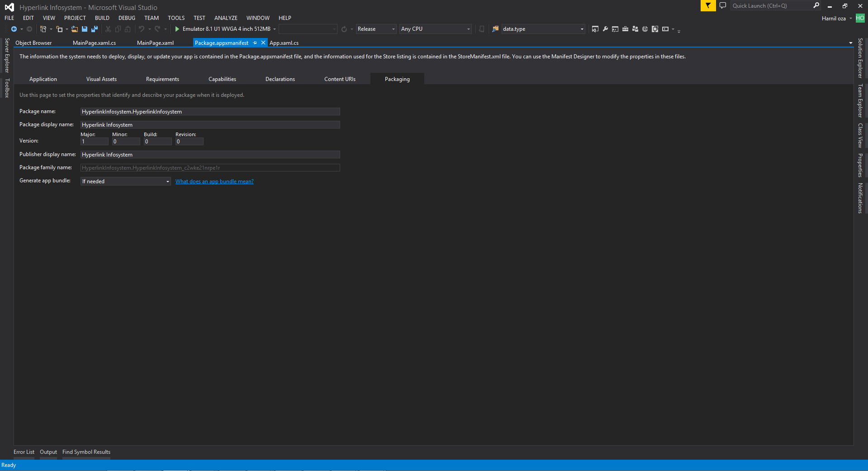Click the Undo arrow icon

pos(142,29)
